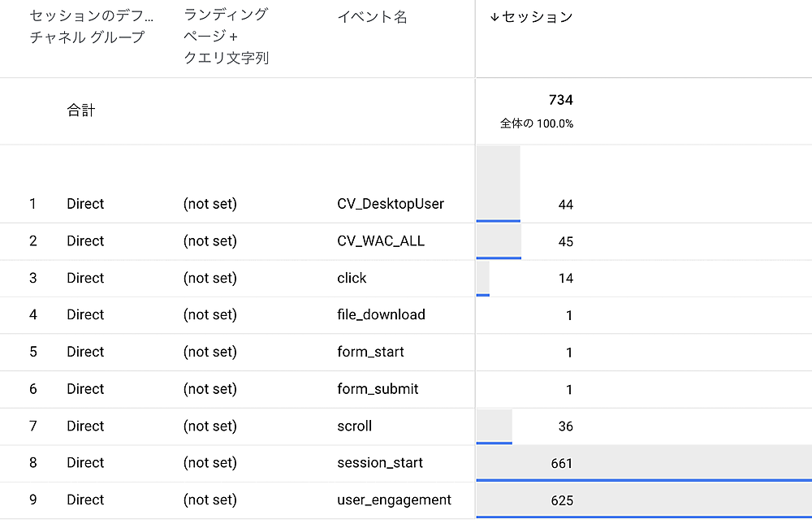Choose the session_start event cell

pyautogui.click(x=380, y=463)
